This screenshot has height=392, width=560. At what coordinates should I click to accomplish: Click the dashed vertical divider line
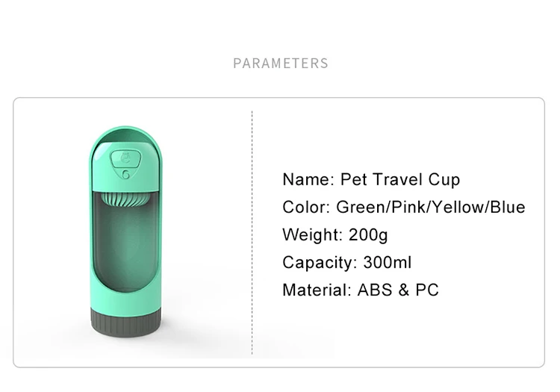pos(252,231)
